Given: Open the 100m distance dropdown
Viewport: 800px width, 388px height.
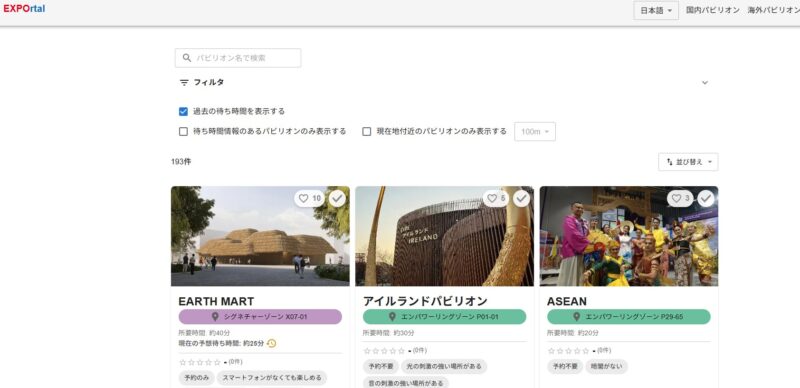Looking at the screenshot, I should (x=535, y=132).
